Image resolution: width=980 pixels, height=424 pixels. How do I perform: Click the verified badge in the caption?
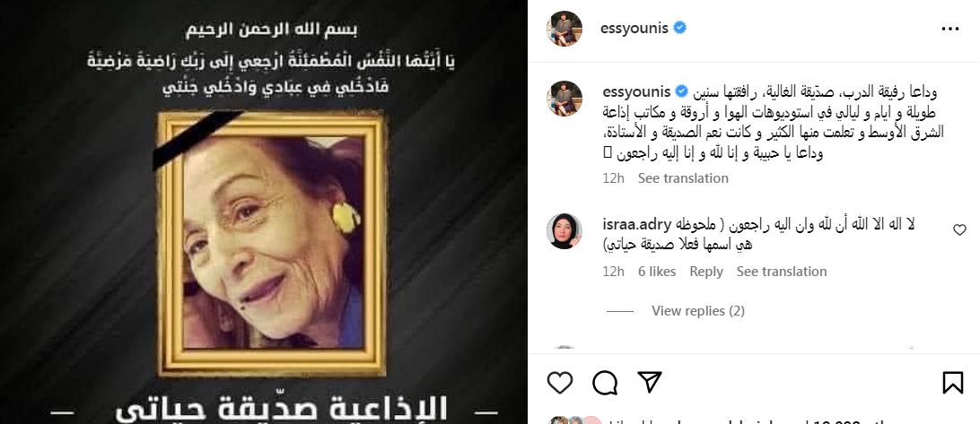tap(682, 91)
